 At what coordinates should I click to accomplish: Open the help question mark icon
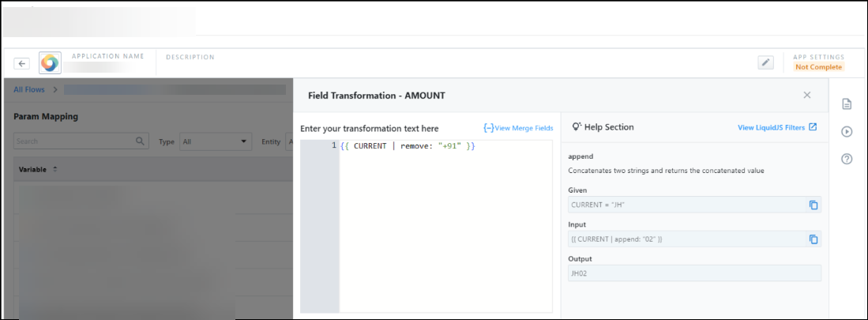tap(847, 160)
